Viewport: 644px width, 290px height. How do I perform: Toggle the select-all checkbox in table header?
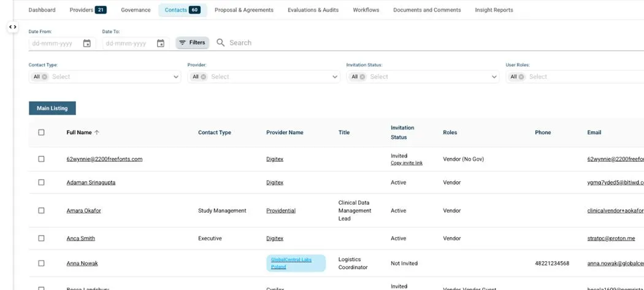click(41, 132)
